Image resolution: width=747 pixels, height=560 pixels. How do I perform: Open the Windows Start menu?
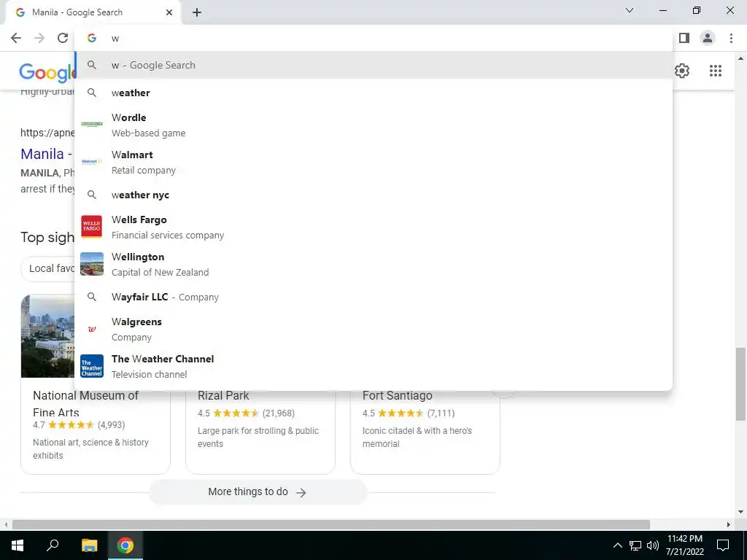[x=18, y=545]
